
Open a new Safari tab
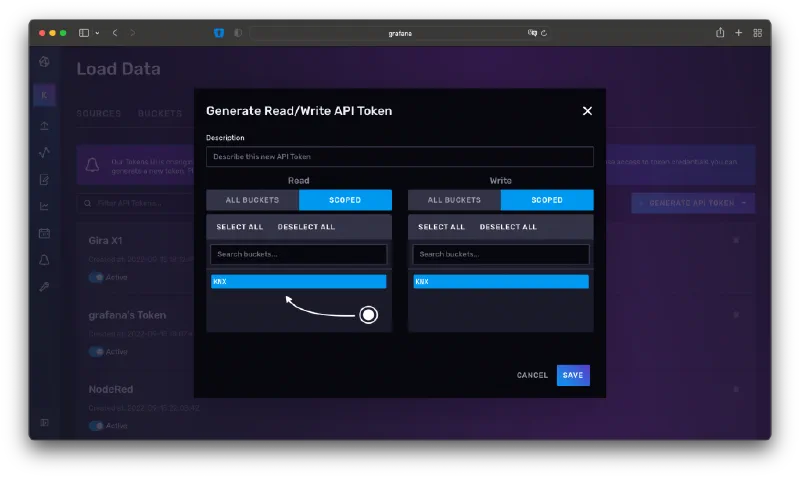(x=738, y=33)
